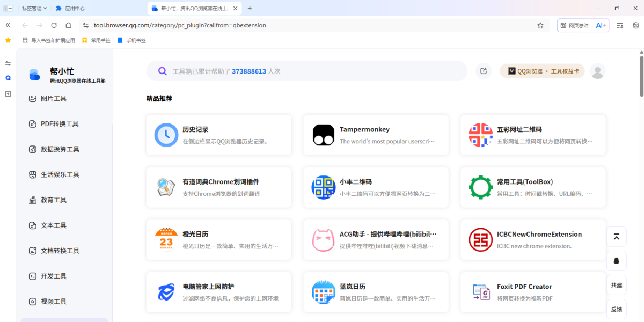Click the Tampermonkey extension icon

tap(324, 135)
